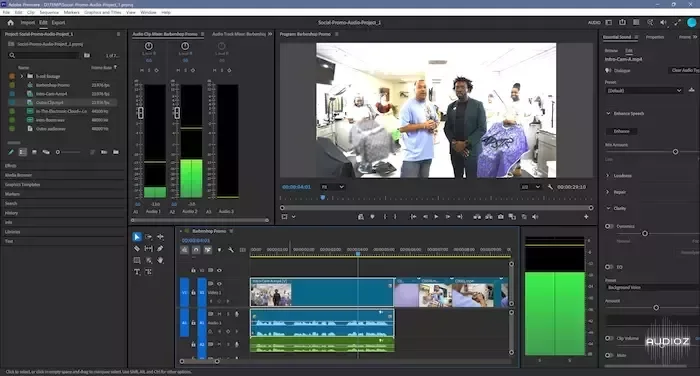Click the Home icon
This screenshot has width=700, height=376.
tap(11, 22)
